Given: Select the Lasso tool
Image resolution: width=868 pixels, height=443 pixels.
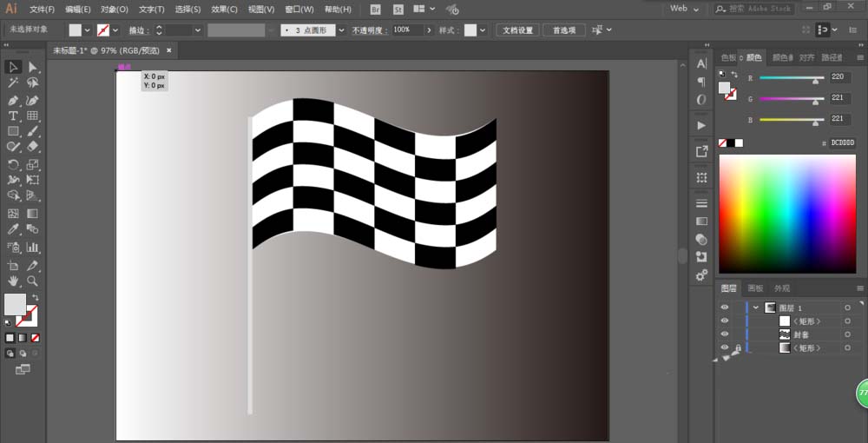Looking at the screenshot, I should point(33,83).
